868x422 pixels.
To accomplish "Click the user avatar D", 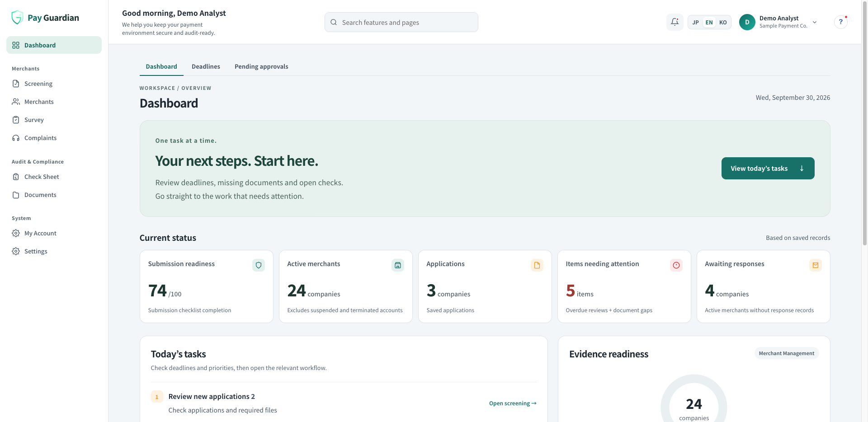I will [x=747, y=22].
